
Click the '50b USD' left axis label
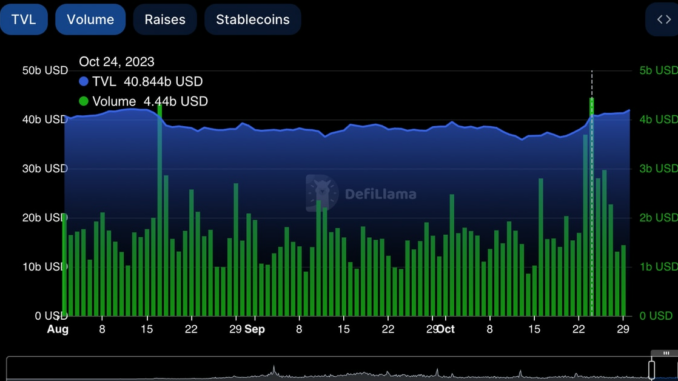(x=45, y=70)
